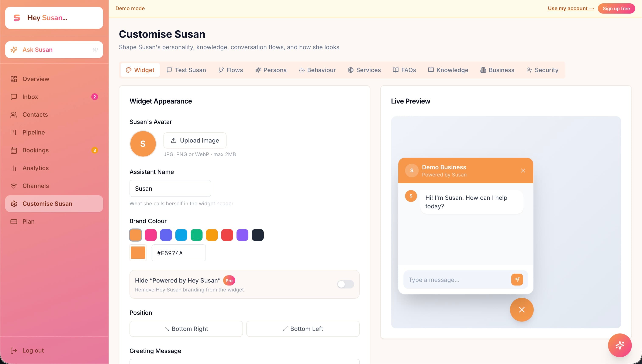Go to the FAQs tab

(404, 70)
